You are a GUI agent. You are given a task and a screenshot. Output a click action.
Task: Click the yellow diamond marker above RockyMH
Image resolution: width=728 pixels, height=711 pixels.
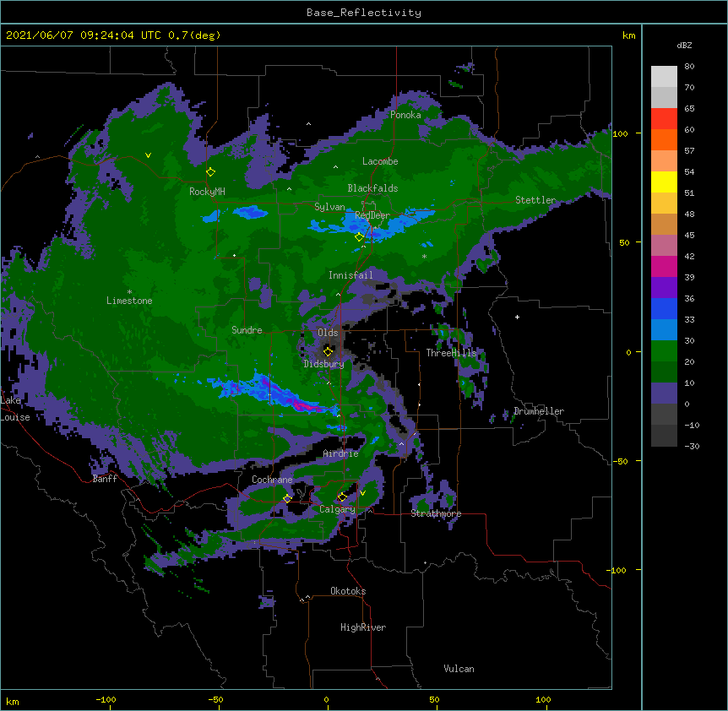pyautogui.click(x=211, y=172)
